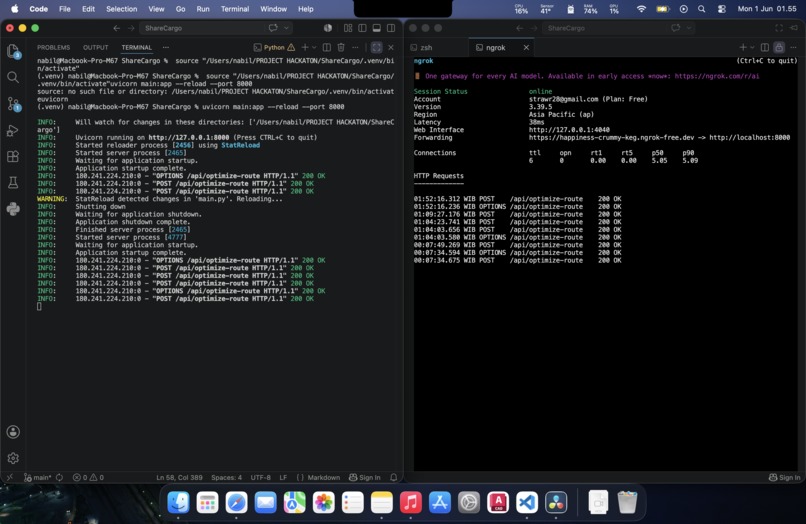The height and width of the screenshot is (524, 806).
Task: Open notifications bell in status bar
Action: [x=394, y=477]
